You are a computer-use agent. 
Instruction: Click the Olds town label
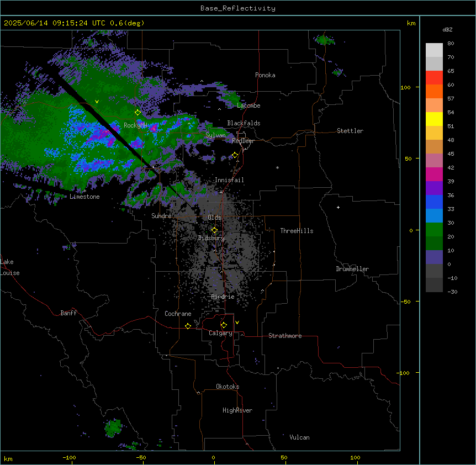point(214,218)
